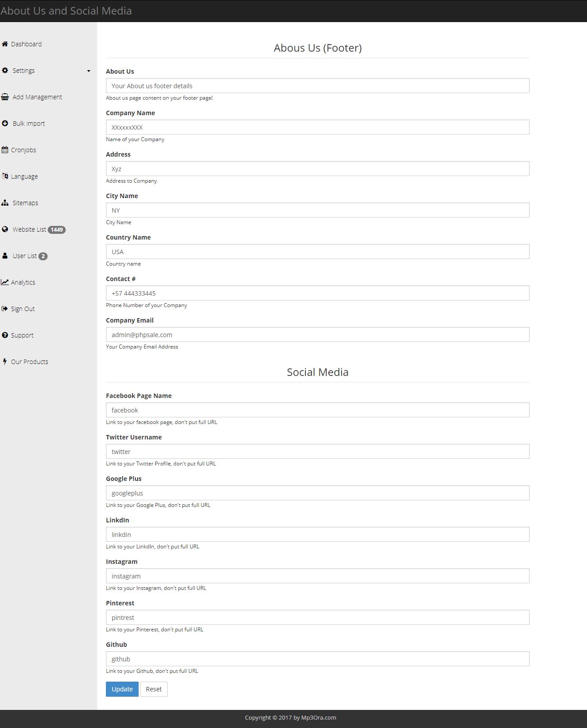Click the Sign Out link
Viewport: 587px width, 728px height.
(23, 309)
